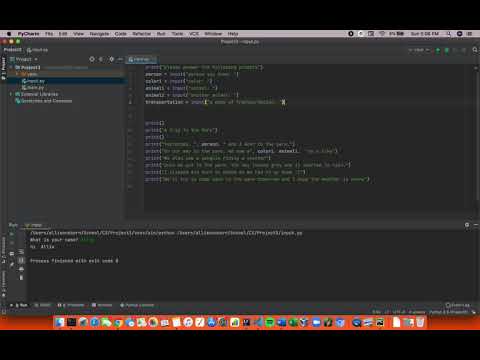Hide the Project tool window
The width and height of the screenshot is (480, 360).
(120, 59)
